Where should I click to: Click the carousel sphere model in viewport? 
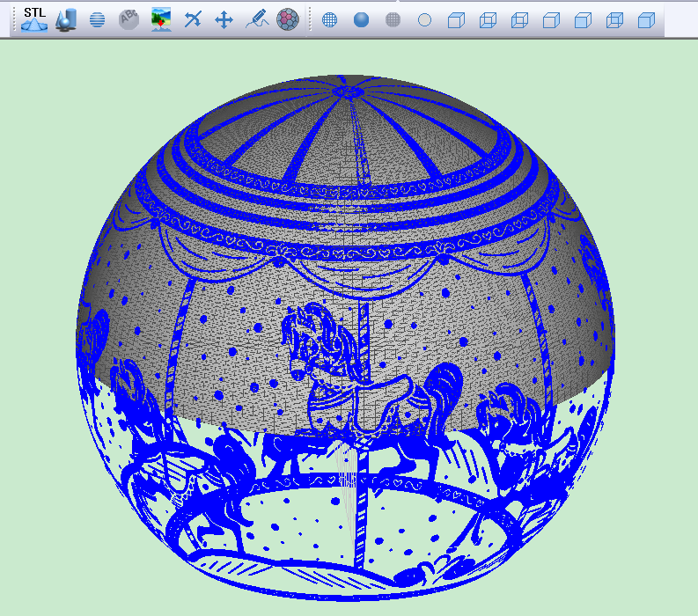(345, 337)
